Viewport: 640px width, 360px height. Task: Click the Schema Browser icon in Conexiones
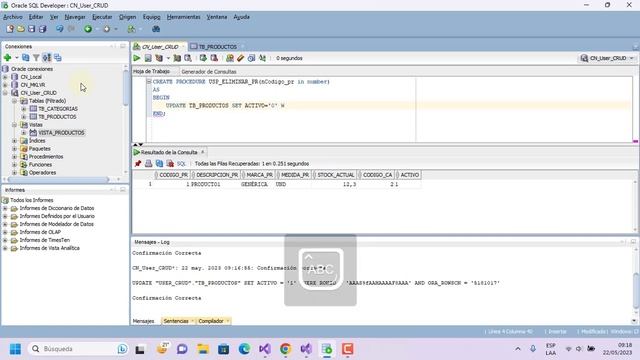47,58
